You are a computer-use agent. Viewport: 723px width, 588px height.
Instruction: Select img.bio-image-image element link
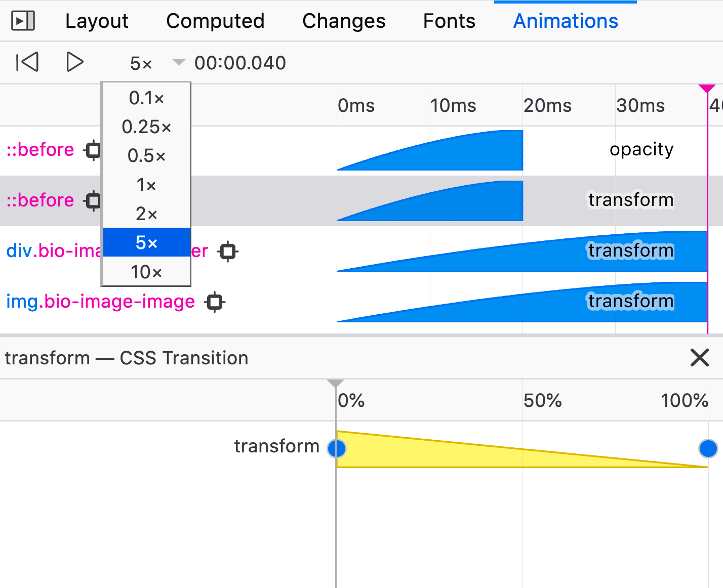[100, 301]
